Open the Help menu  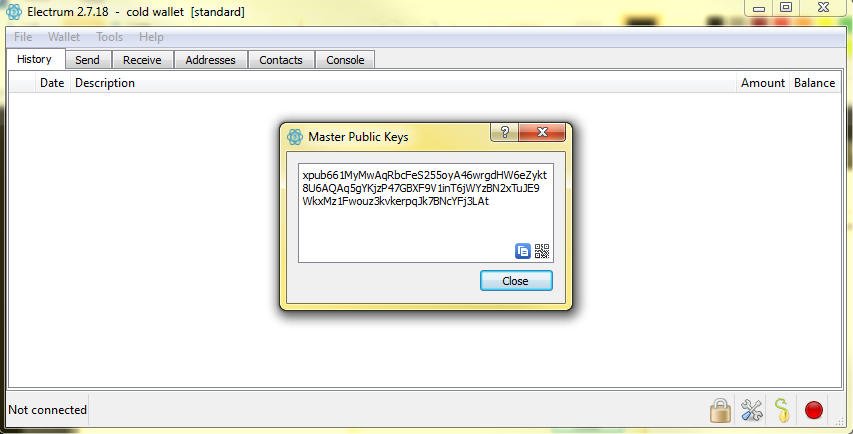click(151, 37)
